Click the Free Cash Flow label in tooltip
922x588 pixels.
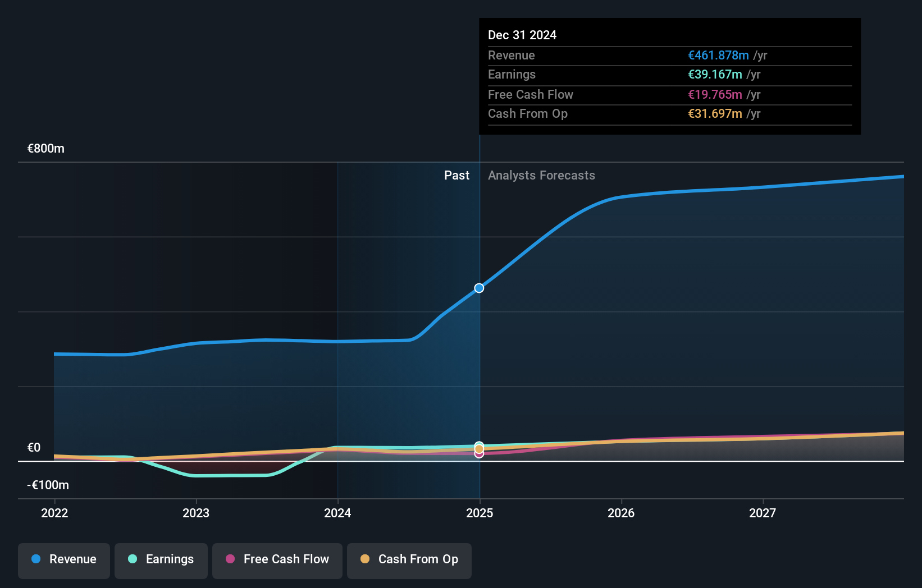click(531, 94)
